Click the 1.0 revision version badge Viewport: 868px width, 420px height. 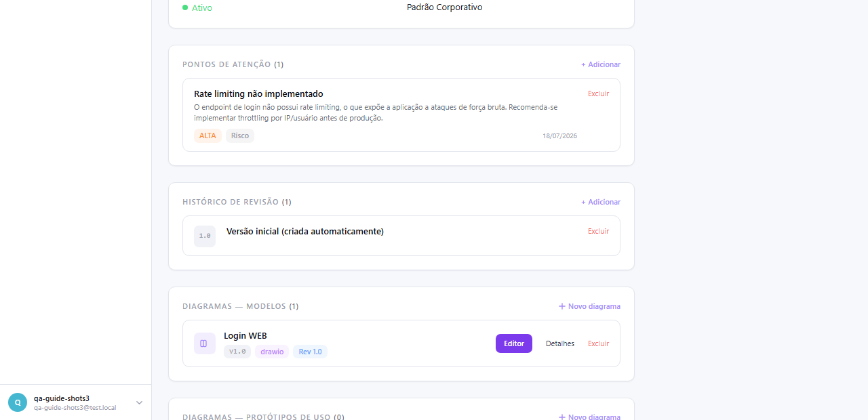click(205, 236)
